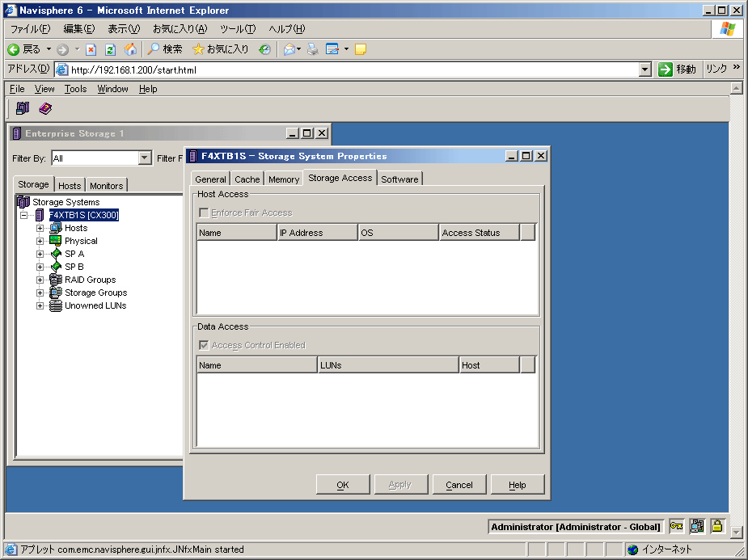Viewport: 748px width, 560px height.
Task: Click the storage system icon in Navisphere toolbar
Action: point(22,108)
